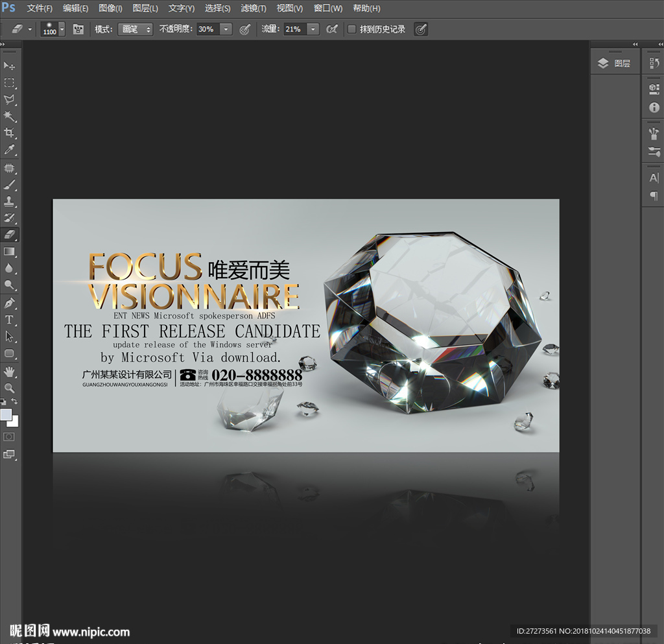
Task: Open the brush preset picker dropdown
Action: coord(62,29)
